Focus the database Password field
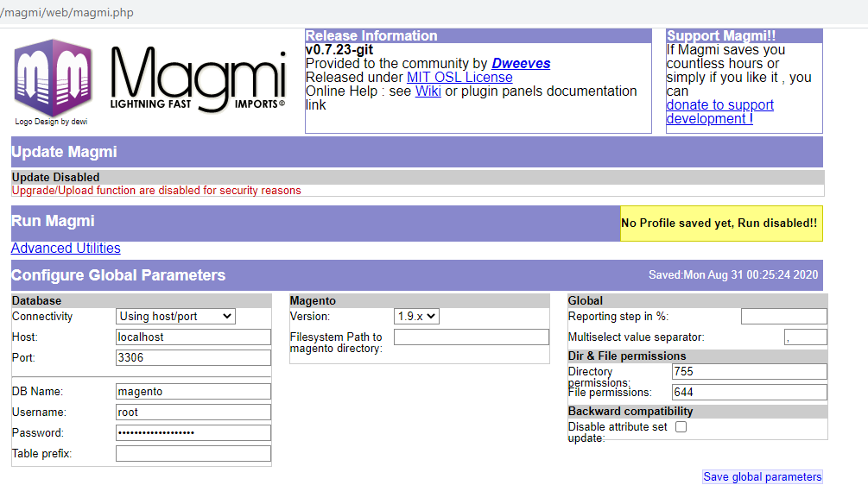Screen dimensions: 868x485 193,433
